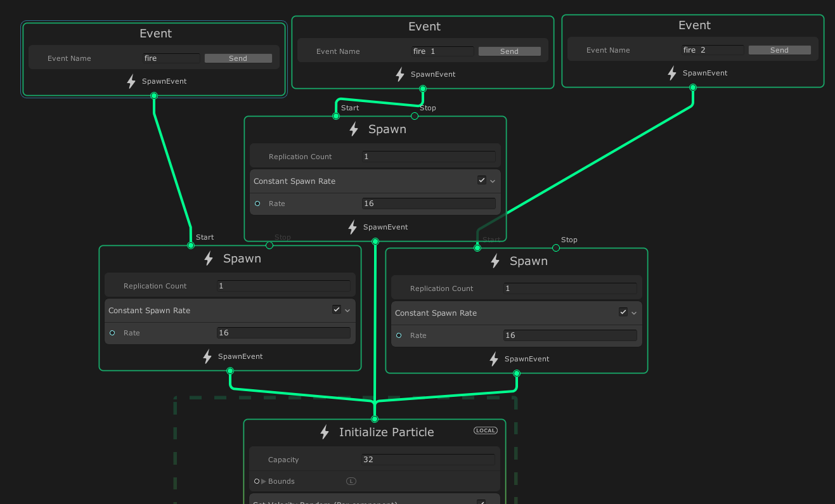
Task: Open the Constant Spawn Rate chevron on the top Spawn node
Action: click(491, 181)
